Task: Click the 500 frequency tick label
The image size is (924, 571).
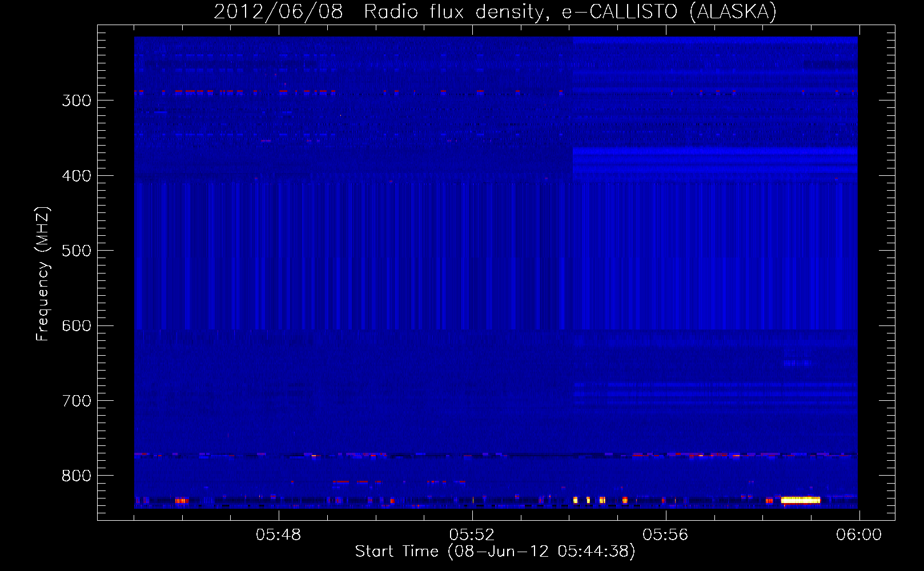Action: [77, 251]
